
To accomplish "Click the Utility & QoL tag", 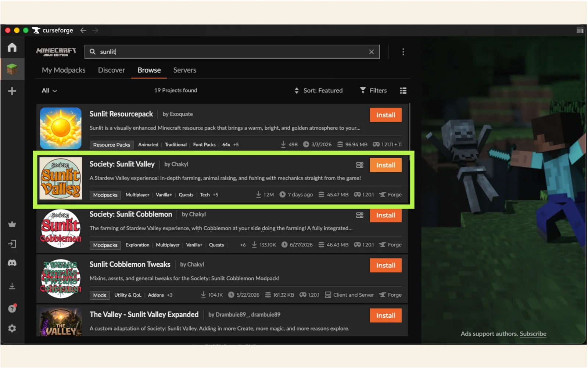I will 128,295.
